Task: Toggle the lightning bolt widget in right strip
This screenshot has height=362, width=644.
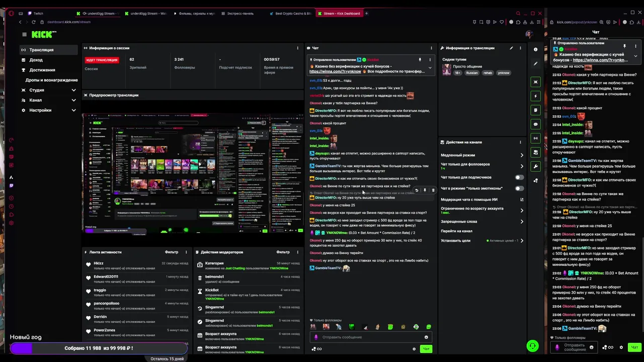Action: pos(535,96)
